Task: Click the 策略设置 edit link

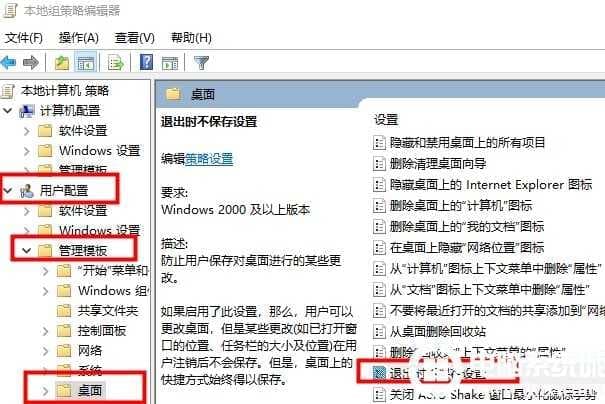Action: pyautogui.click(x=209, y=159)
